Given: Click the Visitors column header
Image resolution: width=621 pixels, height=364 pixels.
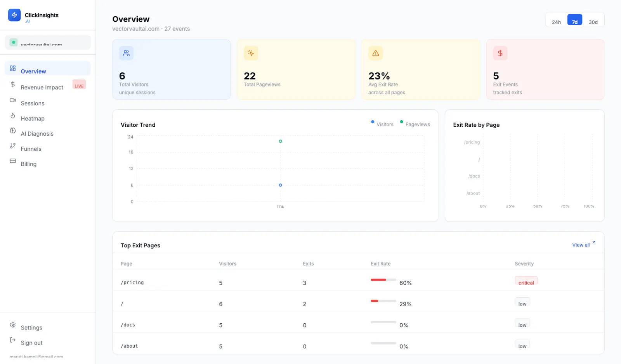Looking at the screenshot, I should point(227,264).
